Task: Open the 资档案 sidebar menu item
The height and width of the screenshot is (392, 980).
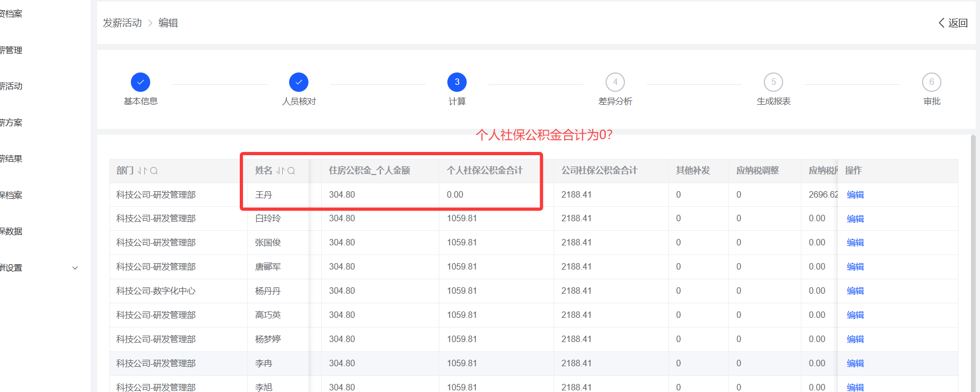Action: pos(11,14)
